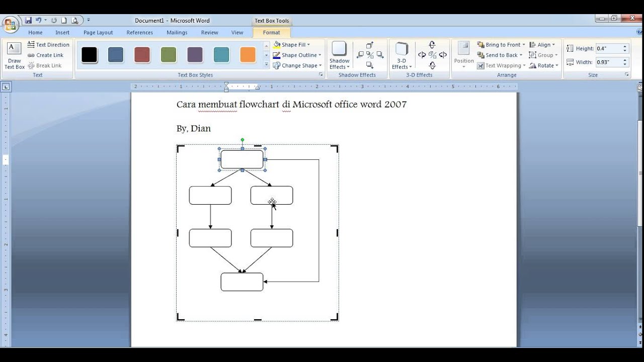The image size is (644, 362).
Task: Undo the last action
Action: pos(38,21)
